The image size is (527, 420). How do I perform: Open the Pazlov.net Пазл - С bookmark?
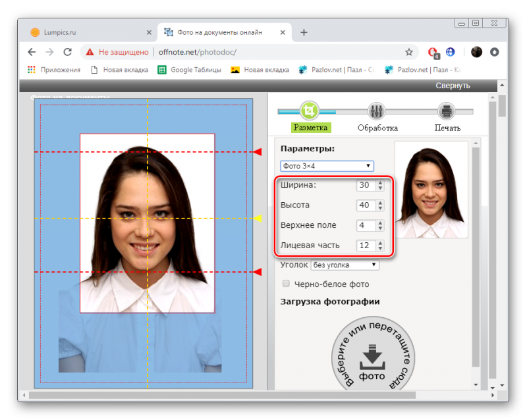[337, 70]
